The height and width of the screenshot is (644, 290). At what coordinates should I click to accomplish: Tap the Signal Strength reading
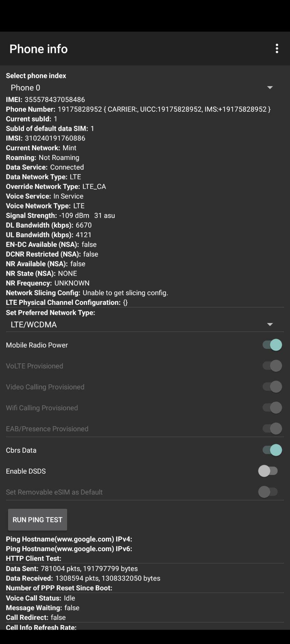[87, 216]
